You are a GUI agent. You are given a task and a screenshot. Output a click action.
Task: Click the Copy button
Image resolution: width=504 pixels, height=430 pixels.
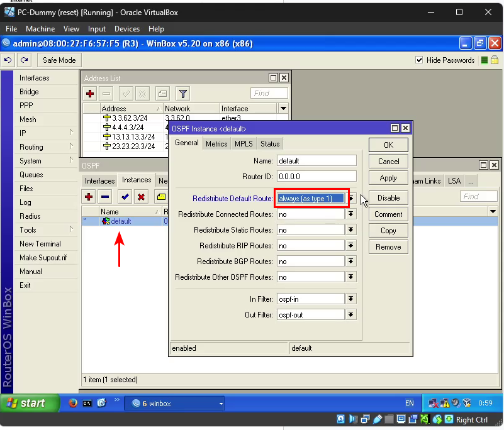pyautogui.click(x=388, y=231)
